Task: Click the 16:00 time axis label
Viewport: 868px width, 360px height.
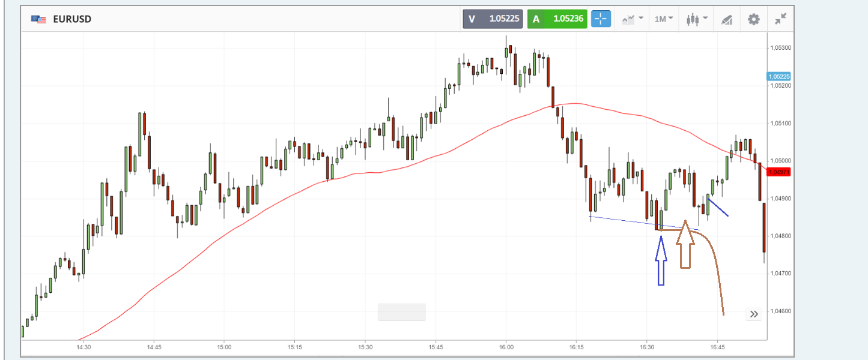Action: coord(506,347)
